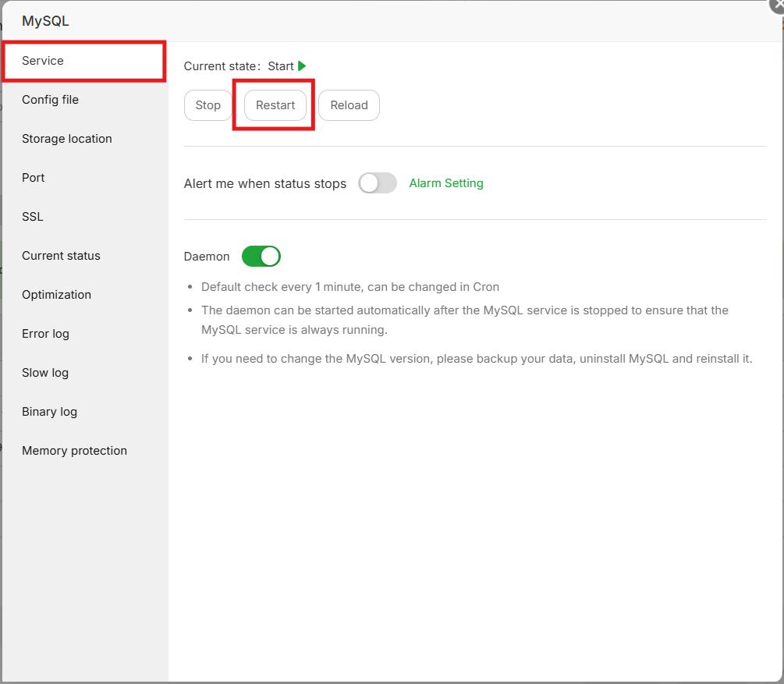View the Error log
Viewport: 784px width, 684px height.
click(45, 333)
